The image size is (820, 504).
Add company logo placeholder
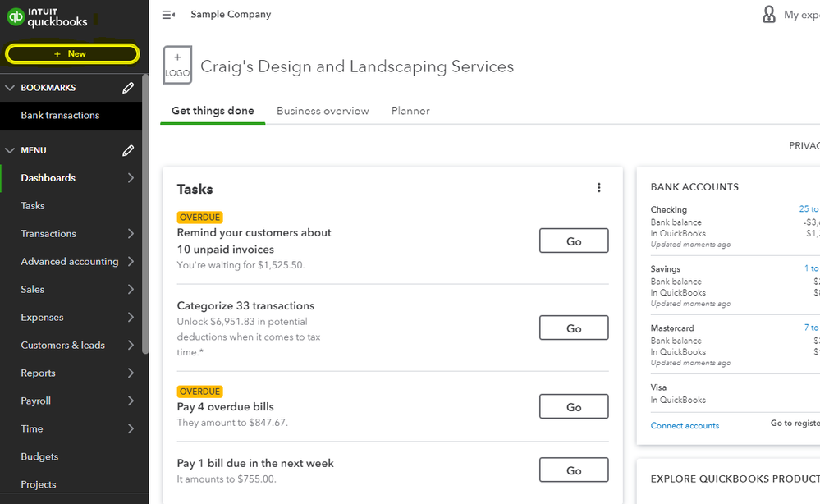(177, 65)
